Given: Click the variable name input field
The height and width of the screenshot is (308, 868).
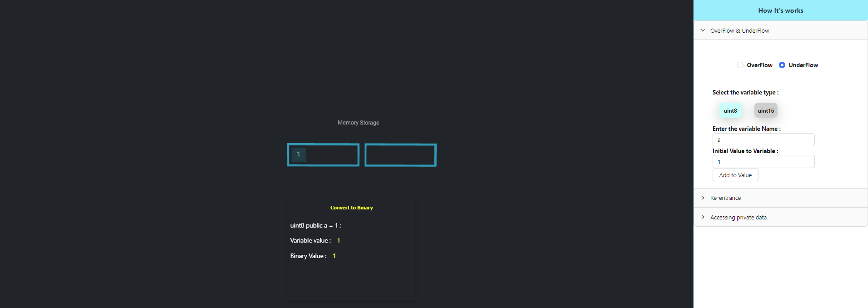Looking at the screenshot, I should (x=763, y=140).
